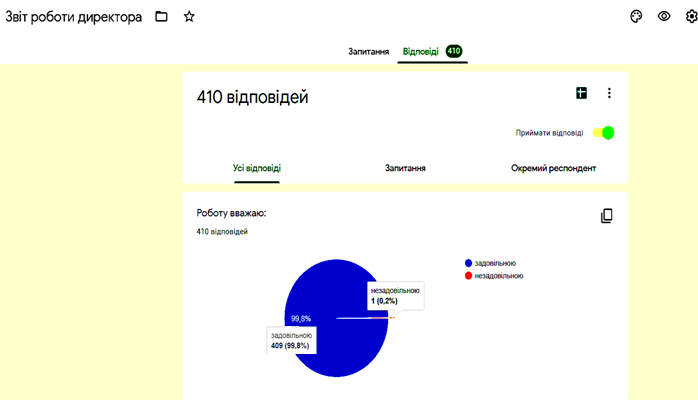Switch to the top Запитання tab
Screen dimensions: 698x400
pos(368,52)
